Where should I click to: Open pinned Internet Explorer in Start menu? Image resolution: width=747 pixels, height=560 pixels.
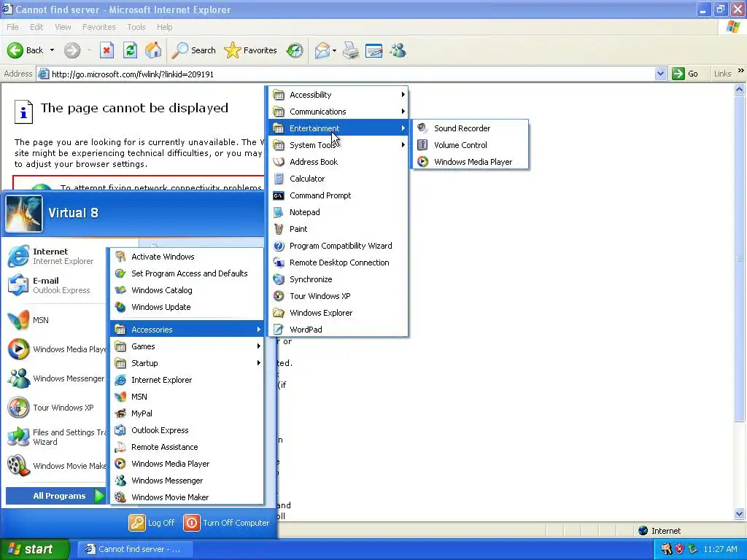click(55, 256)
